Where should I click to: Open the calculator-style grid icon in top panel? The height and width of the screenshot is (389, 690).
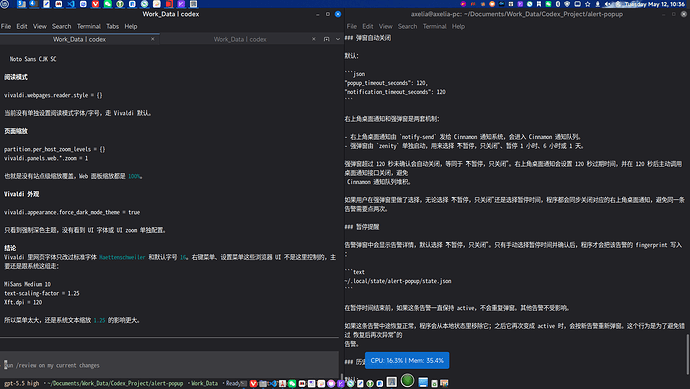click(x=193, y=4)
